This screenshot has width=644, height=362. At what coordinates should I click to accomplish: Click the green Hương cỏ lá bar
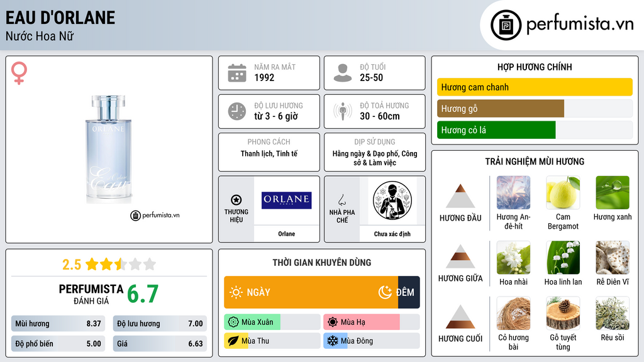click(x=496, y=129)
